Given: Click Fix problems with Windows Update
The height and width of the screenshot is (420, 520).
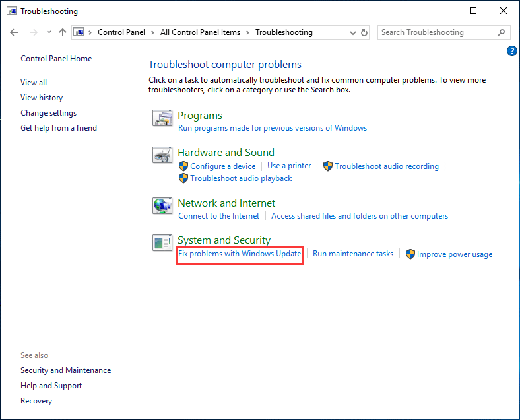Looking at the screenshot, I should (240, 254).
